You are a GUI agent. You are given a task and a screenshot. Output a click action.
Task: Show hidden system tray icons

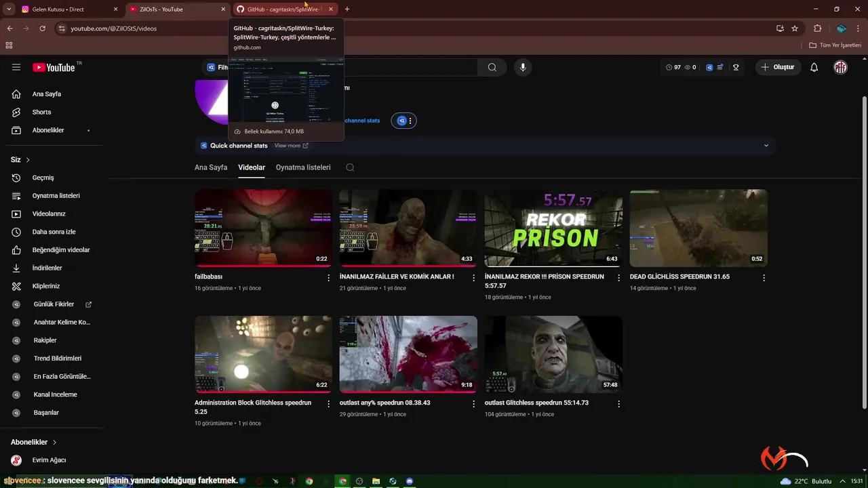(x=844, y=481)
